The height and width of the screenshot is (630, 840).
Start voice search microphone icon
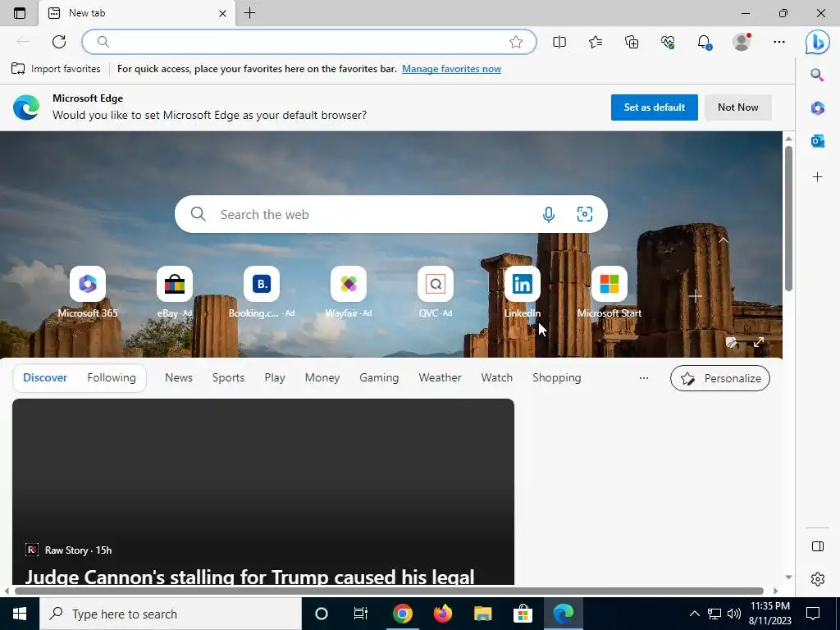tap(548, 214)
